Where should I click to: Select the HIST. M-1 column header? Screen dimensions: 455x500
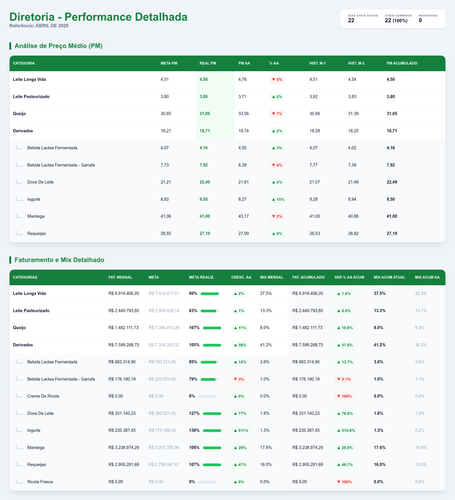pos(318,63)
